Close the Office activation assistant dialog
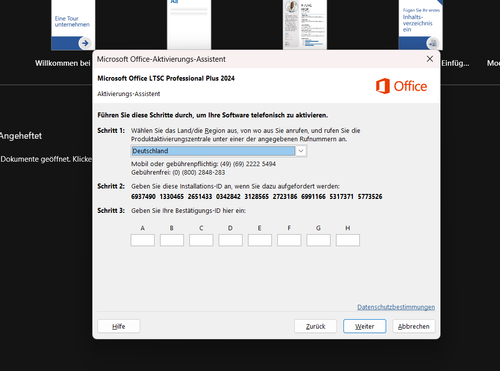 (430, 59)
